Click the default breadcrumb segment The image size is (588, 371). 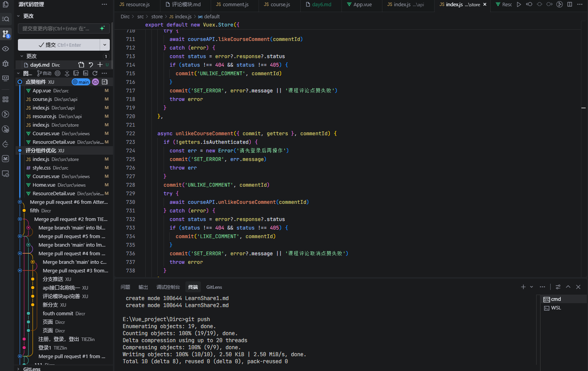coord(209,16)
